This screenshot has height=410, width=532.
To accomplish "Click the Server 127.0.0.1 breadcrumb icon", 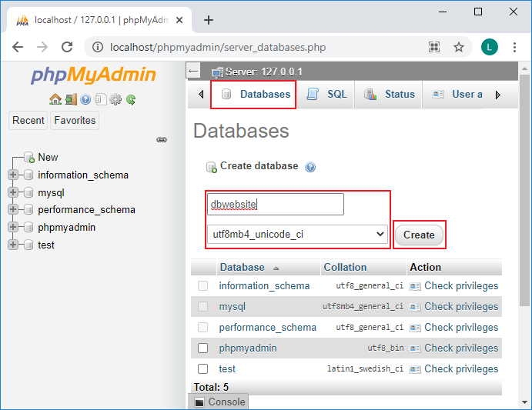I will pyautogui.click(x=217, y=72).
